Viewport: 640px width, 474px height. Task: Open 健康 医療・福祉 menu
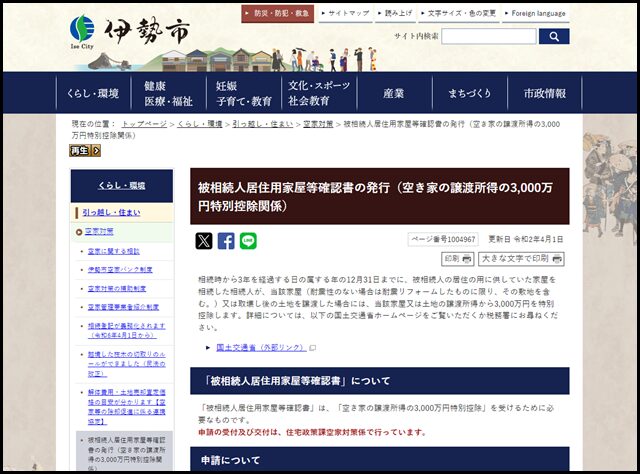pyautogui.click(x=168, y=93)
